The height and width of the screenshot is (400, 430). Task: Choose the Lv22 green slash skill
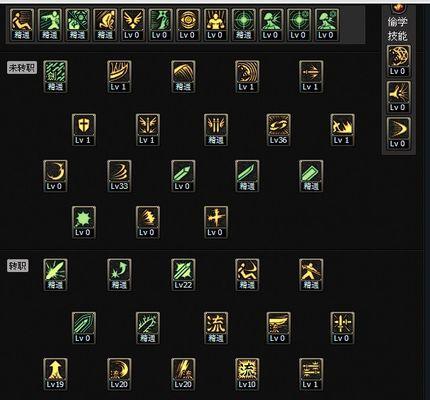[183, 275]
